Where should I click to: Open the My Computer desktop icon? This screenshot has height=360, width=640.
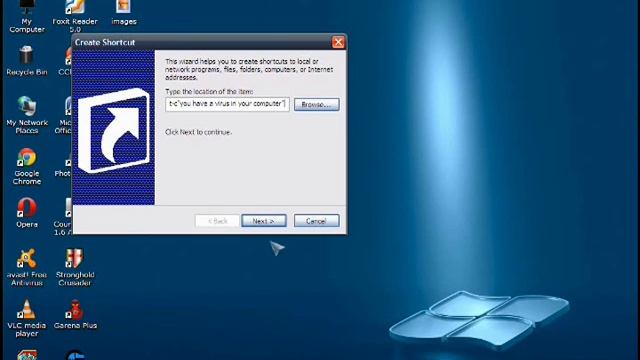(27, 16)
